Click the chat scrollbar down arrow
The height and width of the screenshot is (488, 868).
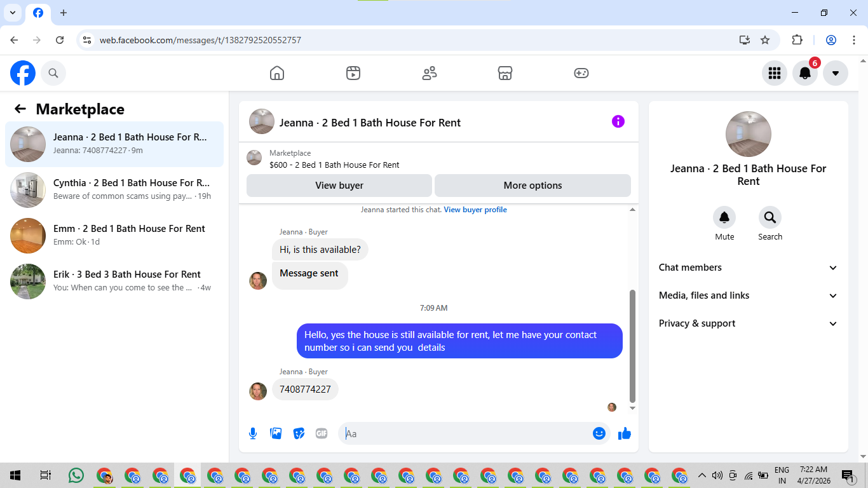632,408
